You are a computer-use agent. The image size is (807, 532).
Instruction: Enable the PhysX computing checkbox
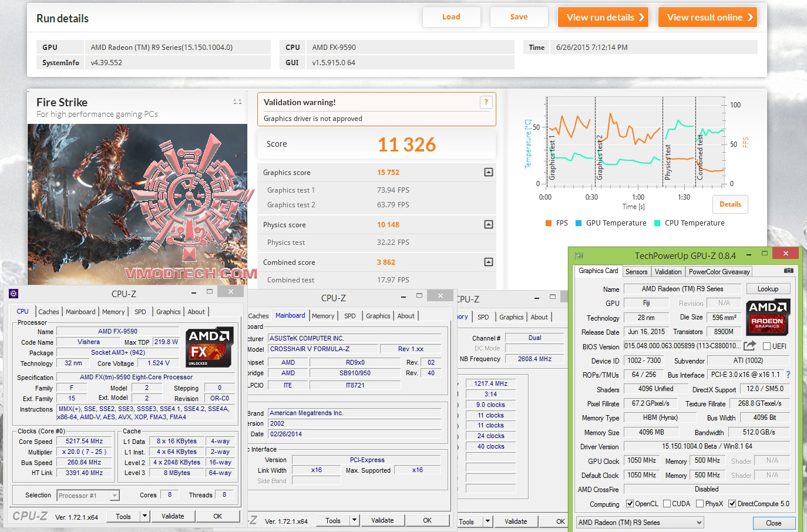[700, 504]
